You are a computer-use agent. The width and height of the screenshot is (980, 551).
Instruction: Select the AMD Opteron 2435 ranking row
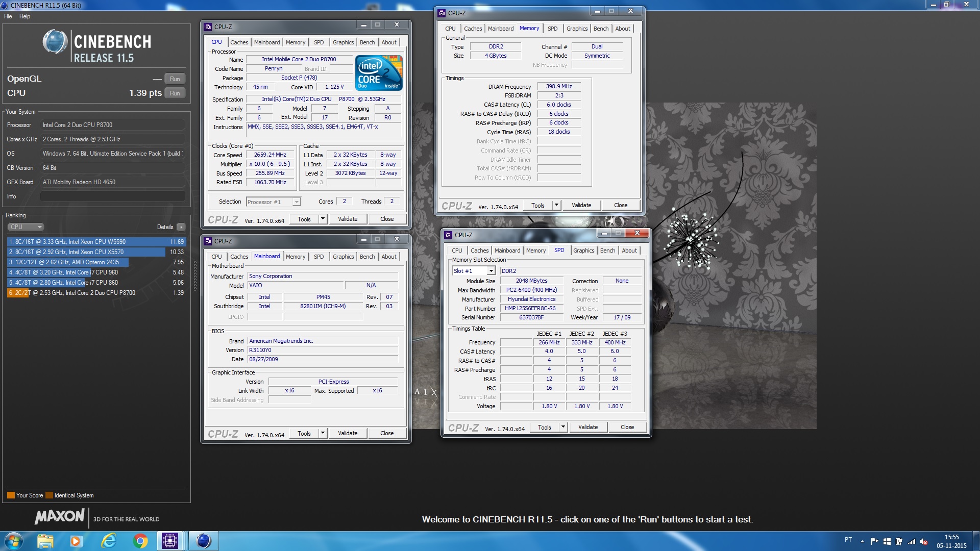click(x=96, y=262)
